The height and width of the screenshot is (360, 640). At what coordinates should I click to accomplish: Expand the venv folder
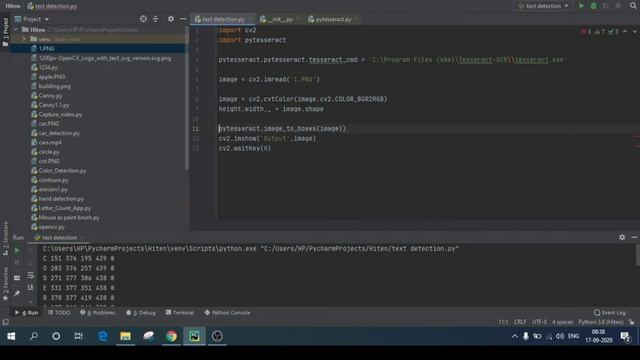(24, 39)
